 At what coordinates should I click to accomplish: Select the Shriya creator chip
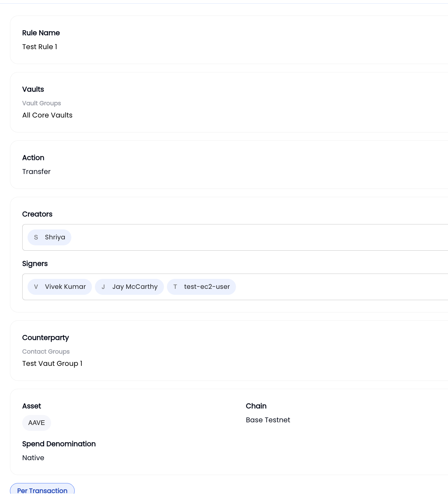tap(49, 237)
